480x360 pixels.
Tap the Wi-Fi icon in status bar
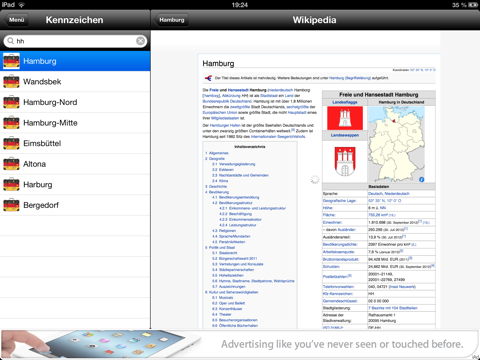coord(21,5)
